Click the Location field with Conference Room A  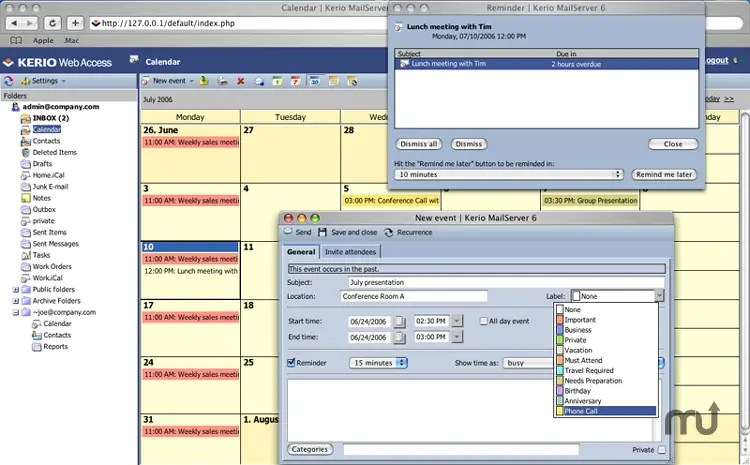click(414, 296)
